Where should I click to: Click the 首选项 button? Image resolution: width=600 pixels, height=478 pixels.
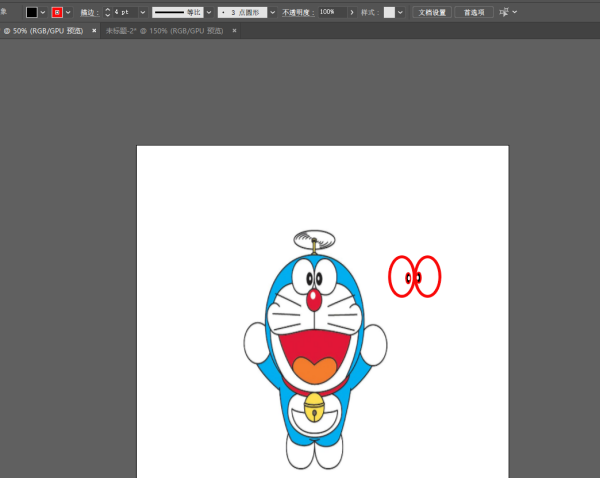click(474, 12)
